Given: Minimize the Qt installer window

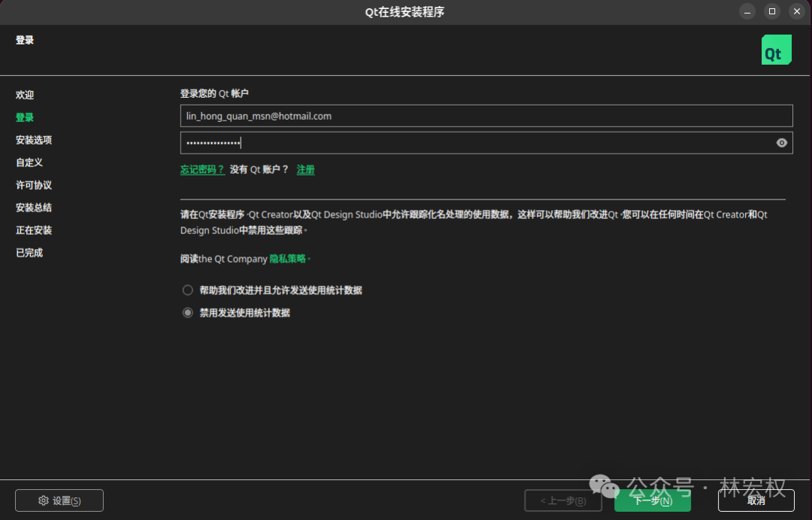Looking at the screenshot, I should point(747,11).
